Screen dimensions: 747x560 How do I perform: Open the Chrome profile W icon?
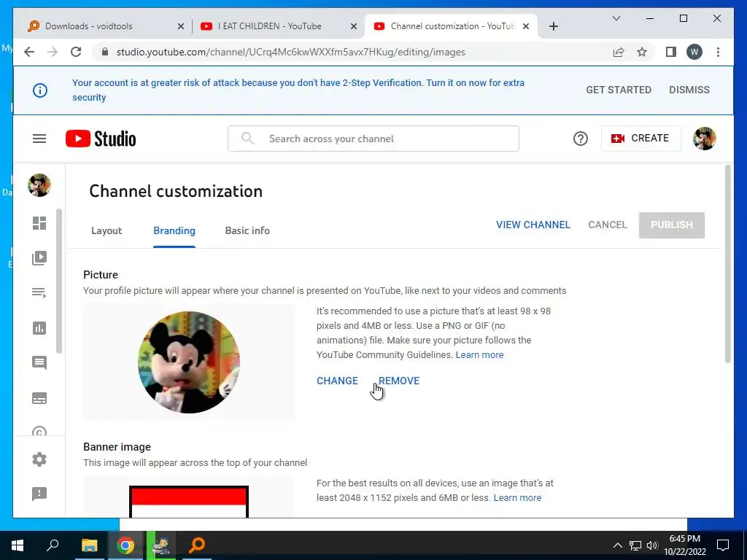694,52
